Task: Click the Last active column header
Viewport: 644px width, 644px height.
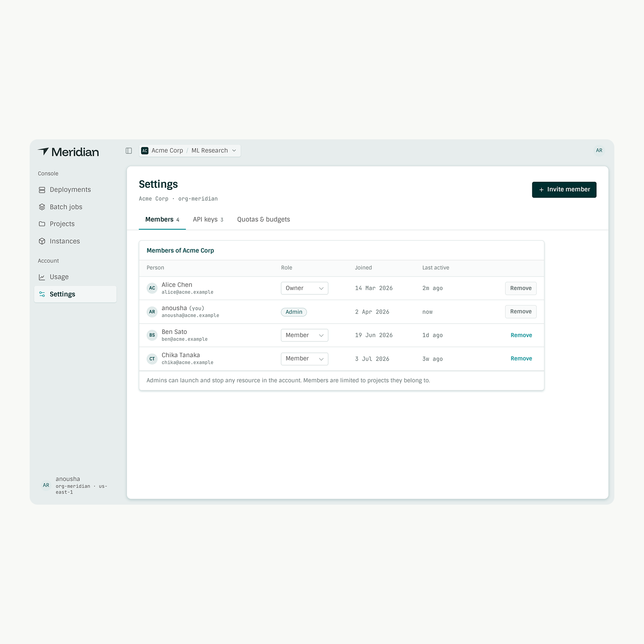Action: [x=436, y=268]
